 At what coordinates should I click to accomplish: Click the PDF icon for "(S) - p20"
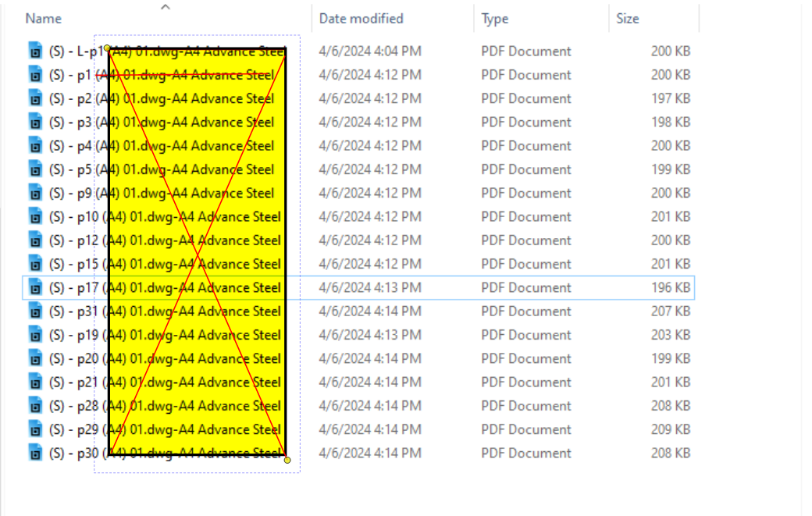[35, 358]
